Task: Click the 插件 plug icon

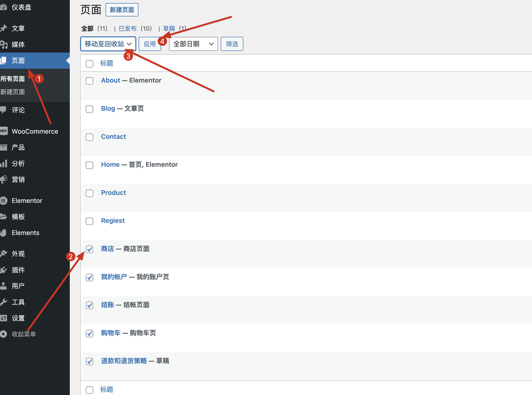Action: (x=3, y=270)
